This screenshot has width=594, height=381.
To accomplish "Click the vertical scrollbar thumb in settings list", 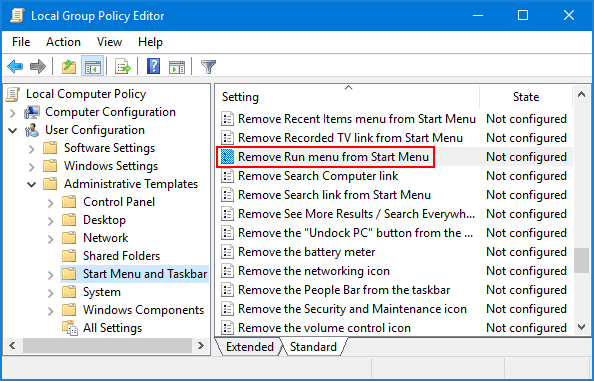I will pos(581,260).
